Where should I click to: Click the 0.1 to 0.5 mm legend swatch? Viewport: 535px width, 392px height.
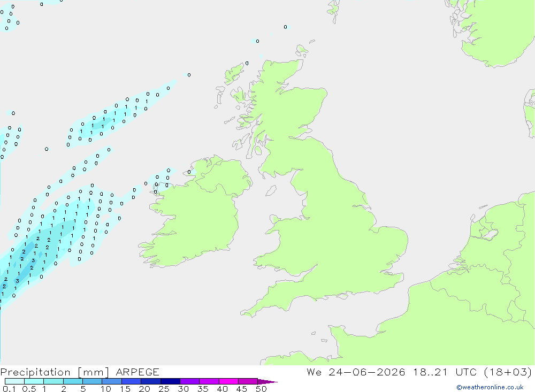point(14,381)
